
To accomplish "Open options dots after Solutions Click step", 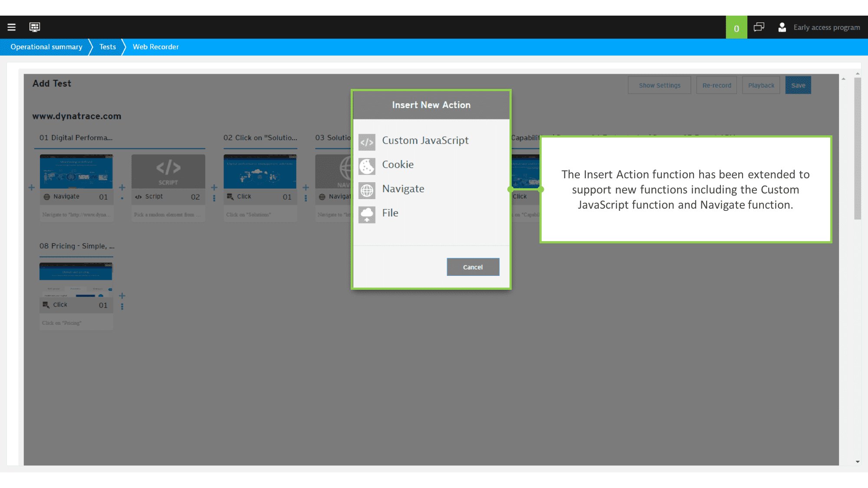I will (306, 198).
